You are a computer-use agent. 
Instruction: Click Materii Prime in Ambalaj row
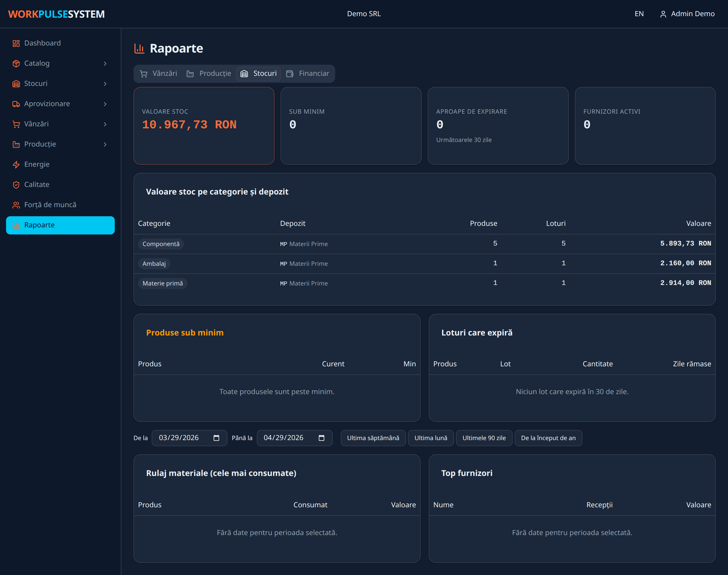[308, 264]
